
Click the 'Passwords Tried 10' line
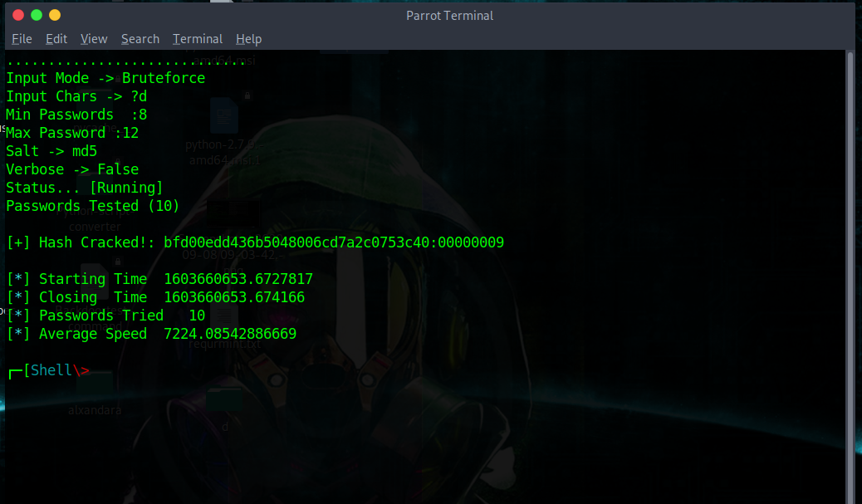[x=105, y=316]
